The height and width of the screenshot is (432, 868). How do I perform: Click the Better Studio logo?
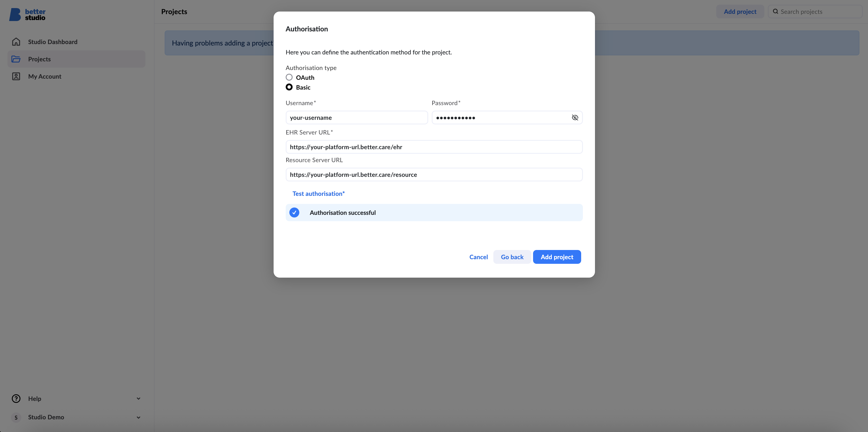(x=27, y=14)
